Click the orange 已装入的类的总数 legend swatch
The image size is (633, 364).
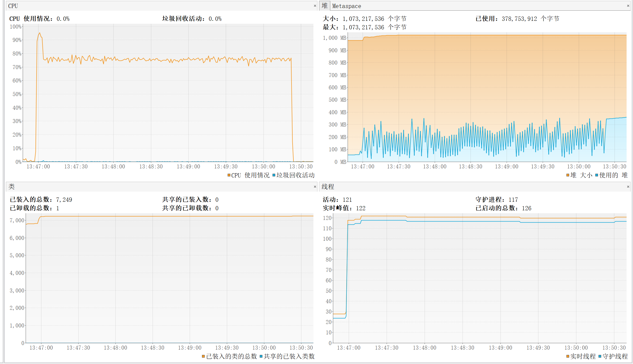pyautogui.click(x=203, y=356)
